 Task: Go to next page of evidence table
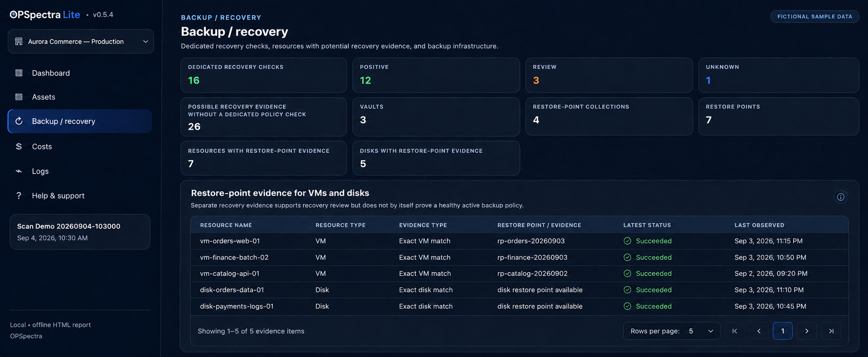807,331
